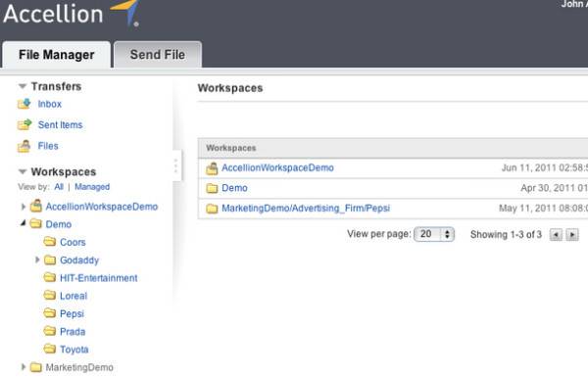Click the Accellion logo
Viewport: 588px width, 377px height.
pos(72,14)
